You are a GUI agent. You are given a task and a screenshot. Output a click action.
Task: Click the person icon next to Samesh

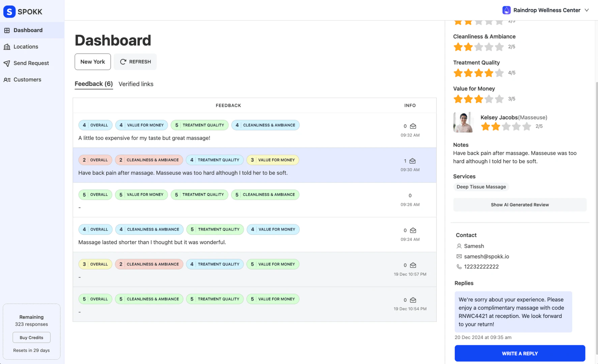tap(459, 246)
